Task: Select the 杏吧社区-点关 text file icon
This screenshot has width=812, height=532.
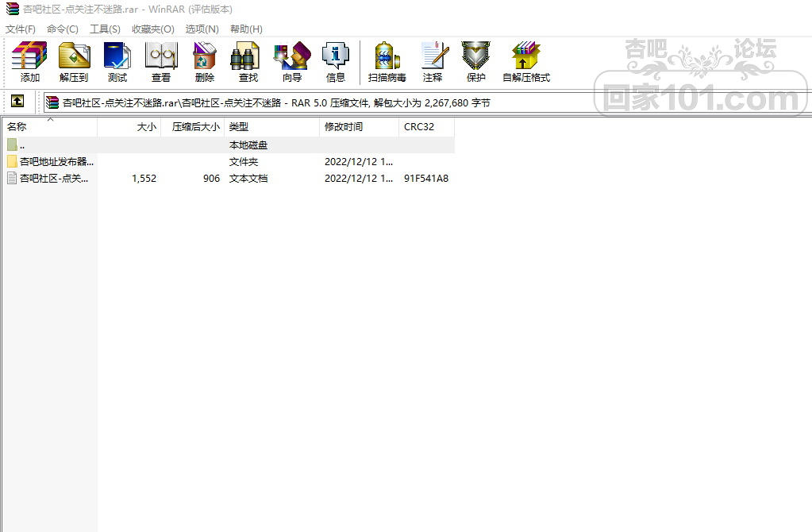Action: tap(13, 178)
